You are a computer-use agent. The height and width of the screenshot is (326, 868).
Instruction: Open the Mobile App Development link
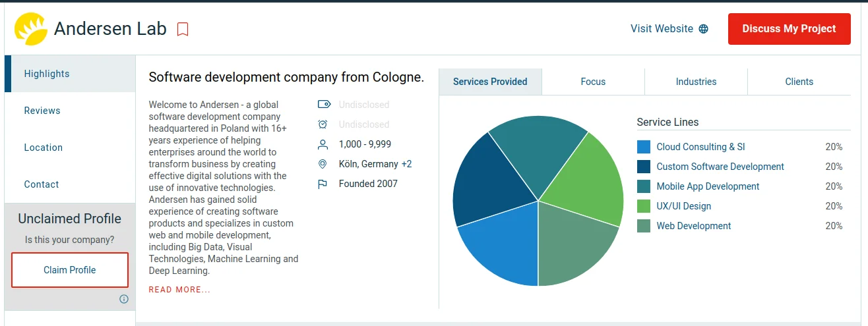708,186
